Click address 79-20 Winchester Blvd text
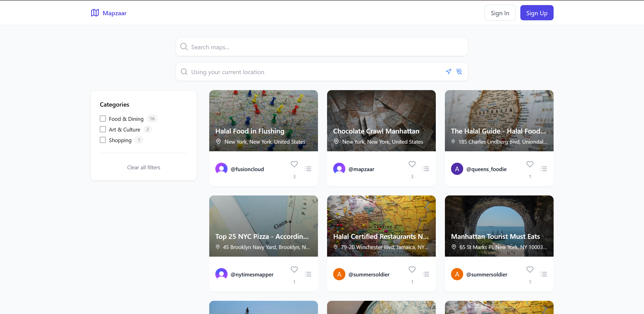 385,247
